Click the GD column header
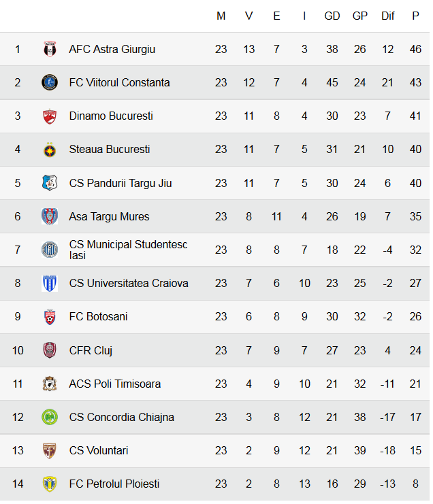The height and width of the screenshot is (504, 433). [332, 16]
